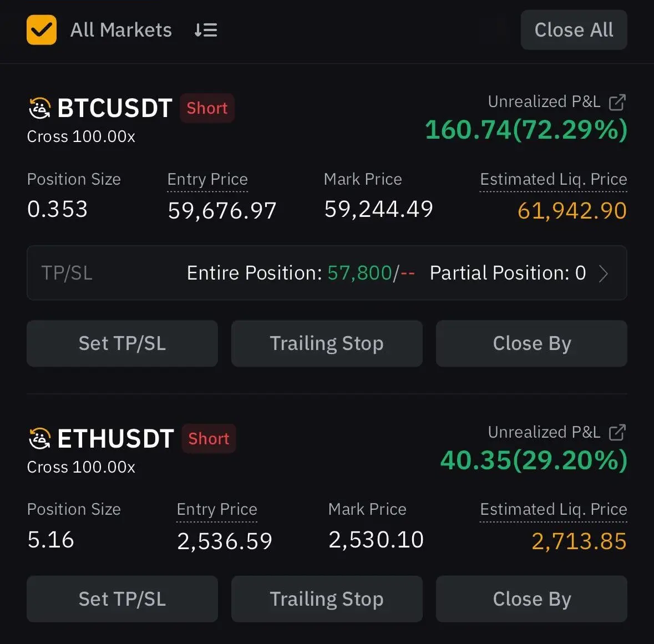Open BTCUSDT Entry Price explanation
Screen dimensions: 654x644
coord(207,179)
